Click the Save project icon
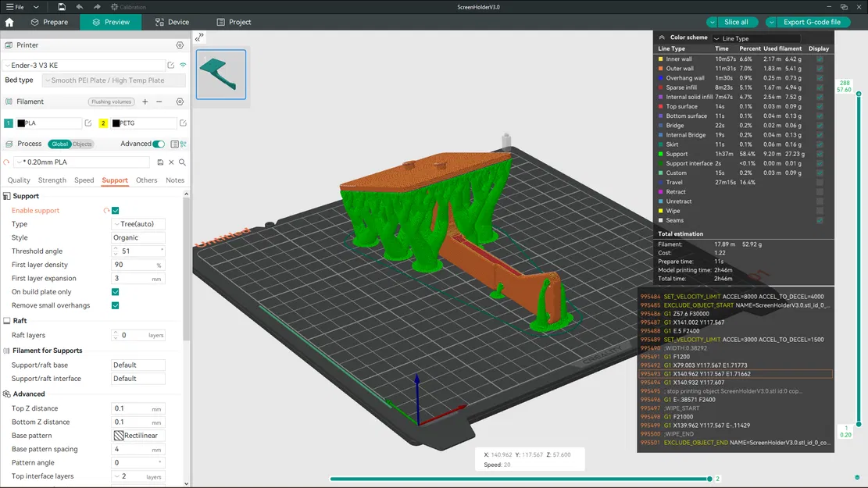 62,7
